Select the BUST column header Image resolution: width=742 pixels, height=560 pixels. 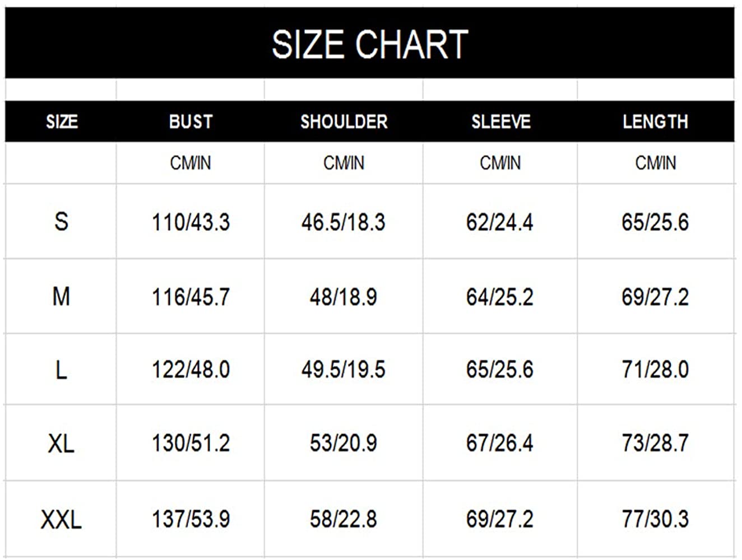pyautogui.click(x=191, y=122)
